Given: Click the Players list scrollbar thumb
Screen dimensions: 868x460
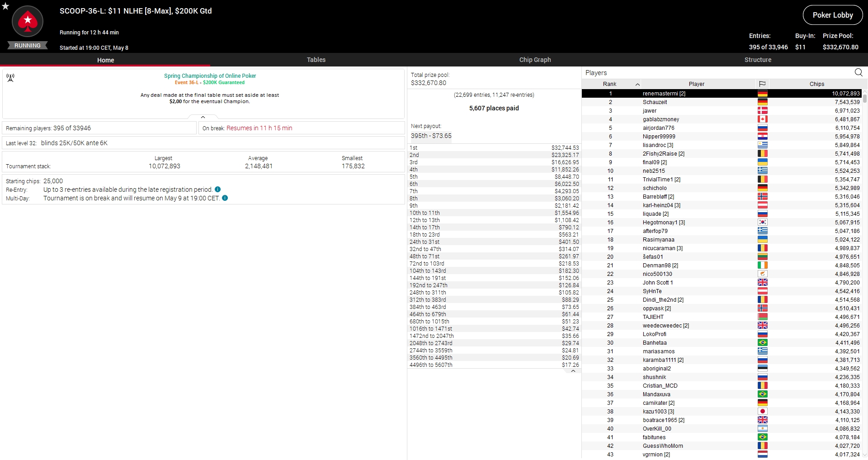Looking at the screenshot, I should pos(865,98).
